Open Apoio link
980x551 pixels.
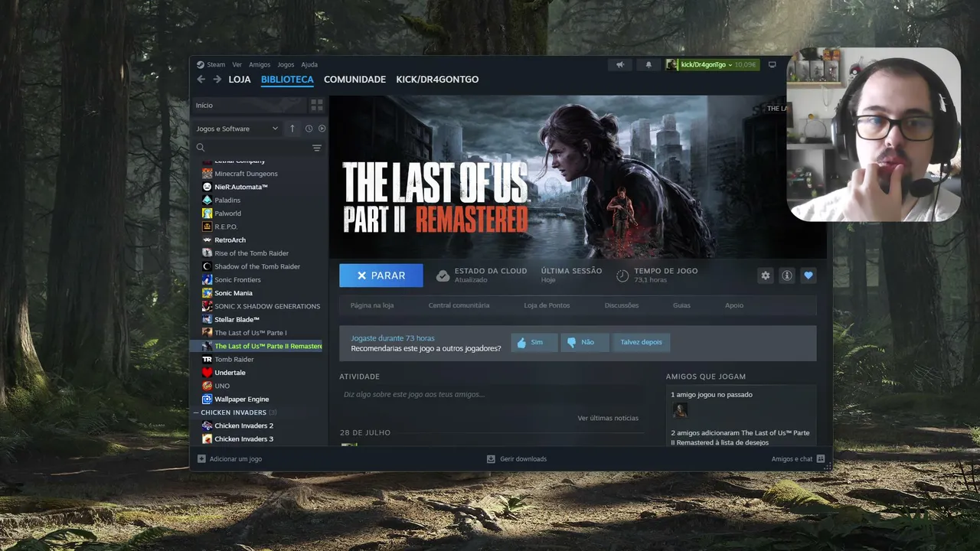tap(734, 305)
